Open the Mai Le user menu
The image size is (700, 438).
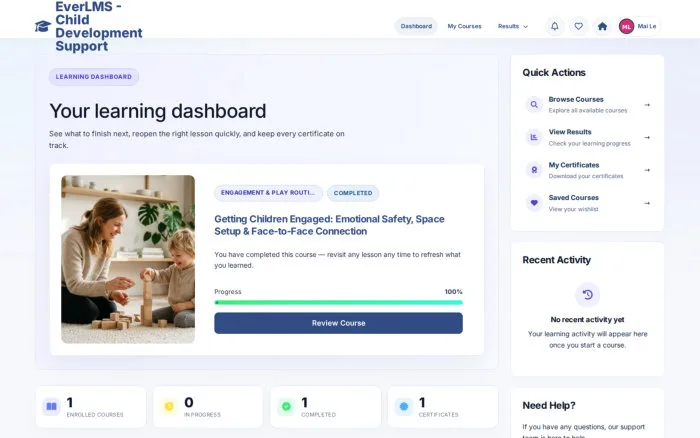pos(639,26)
